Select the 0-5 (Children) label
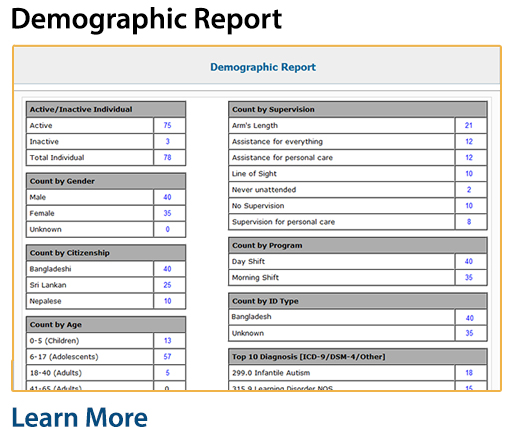 click(54, 341)
